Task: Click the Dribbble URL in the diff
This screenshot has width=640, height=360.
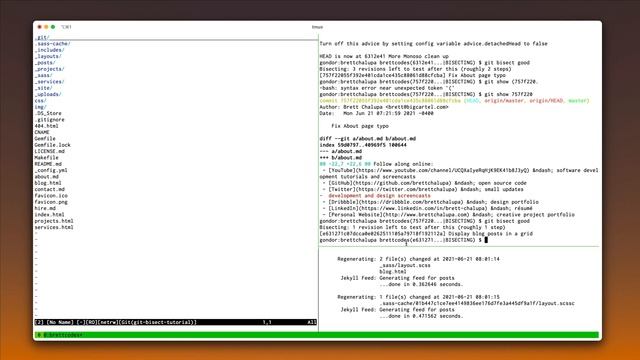Action: click(411, 202)
